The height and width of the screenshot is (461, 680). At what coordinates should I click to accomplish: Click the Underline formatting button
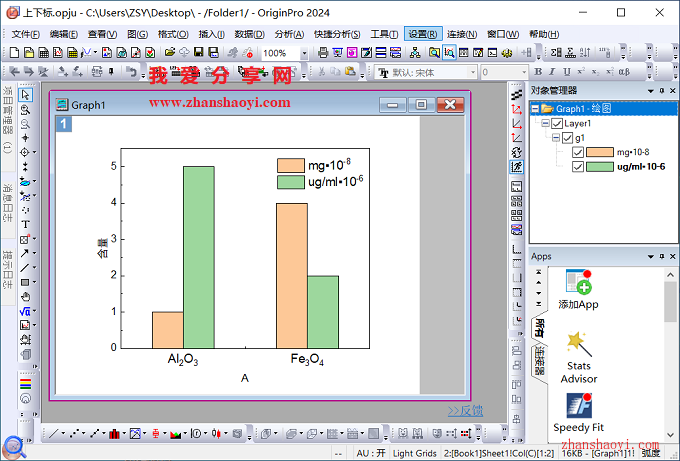[x=566, y=72]
